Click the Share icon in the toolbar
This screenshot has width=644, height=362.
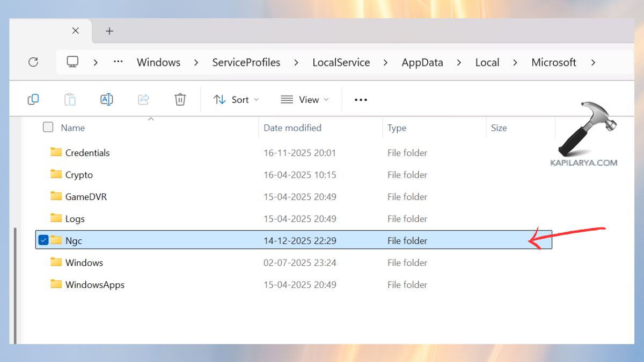tap(143, 99)
